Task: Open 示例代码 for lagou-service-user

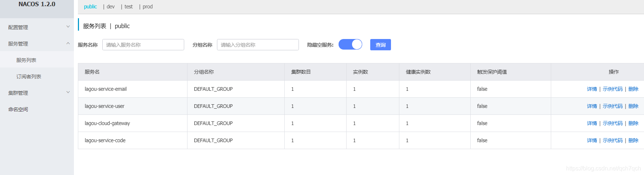Action: pyautogui.click(x=613, y=106)
